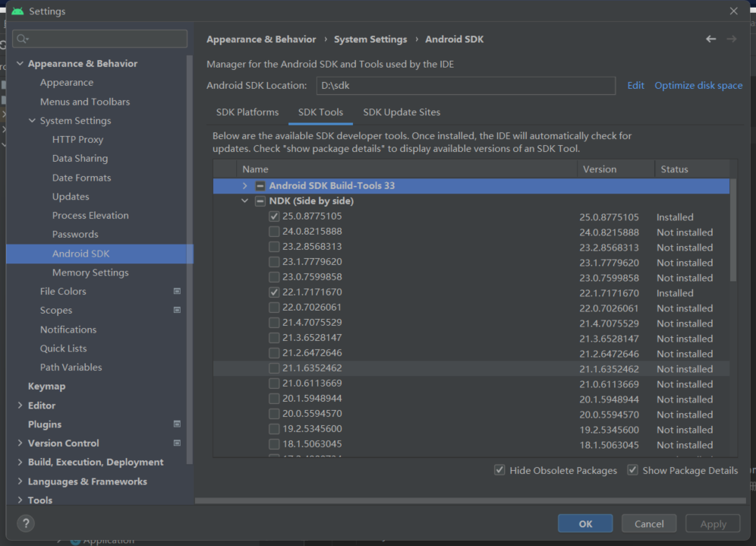Viewport: 756px width, 546px height.
Task: Select the 22.0.7026061 NDK row
Action: [471, 308]
